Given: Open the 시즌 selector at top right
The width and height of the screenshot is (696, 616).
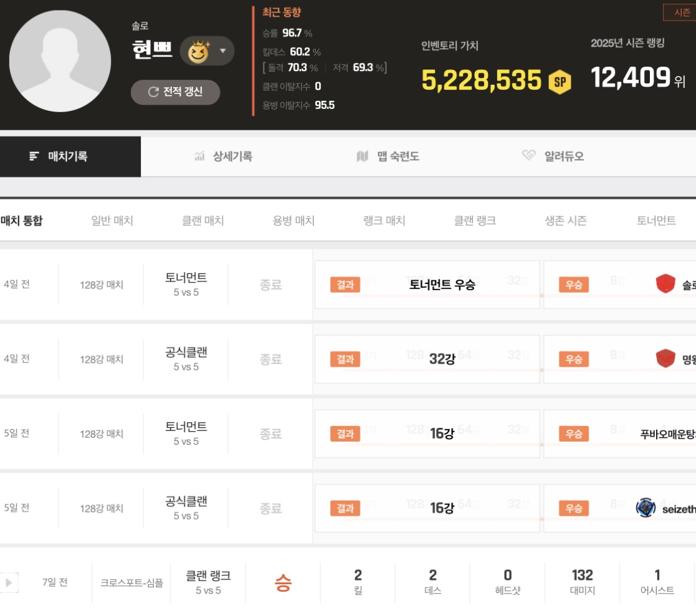Looking at the screenshot, I should [x=681, y=12].
